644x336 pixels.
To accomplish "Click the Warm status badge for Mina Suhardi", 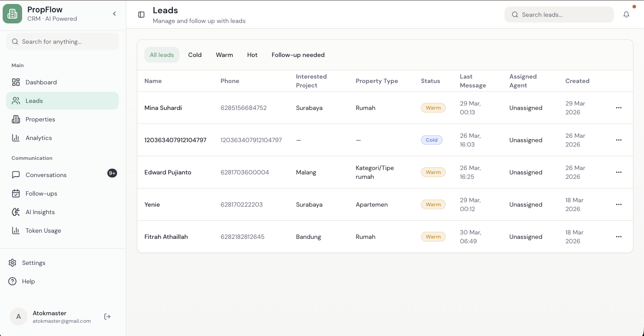I will coord(433,108).
